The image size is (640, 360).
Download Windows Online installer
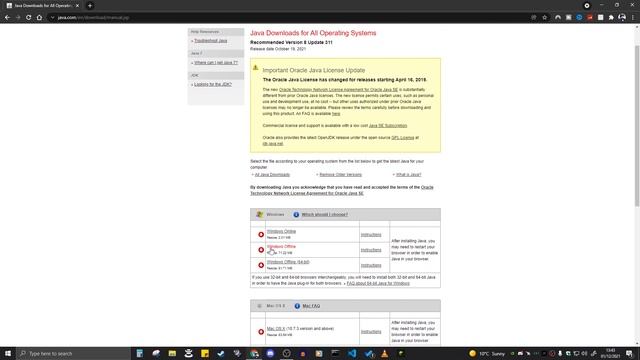pos(281,231)
